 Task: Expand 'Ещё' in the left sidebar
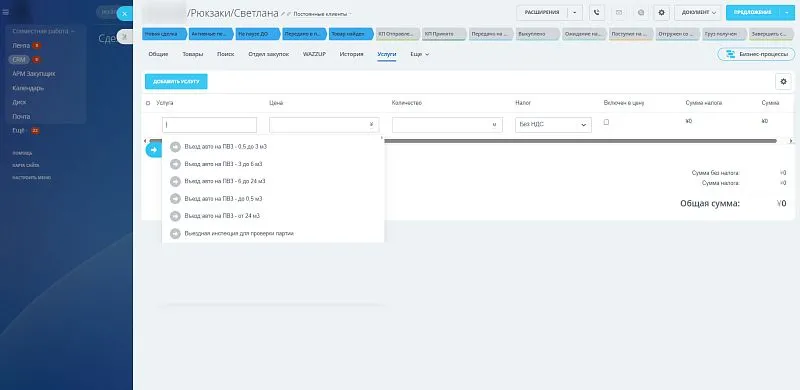[19, 131]
